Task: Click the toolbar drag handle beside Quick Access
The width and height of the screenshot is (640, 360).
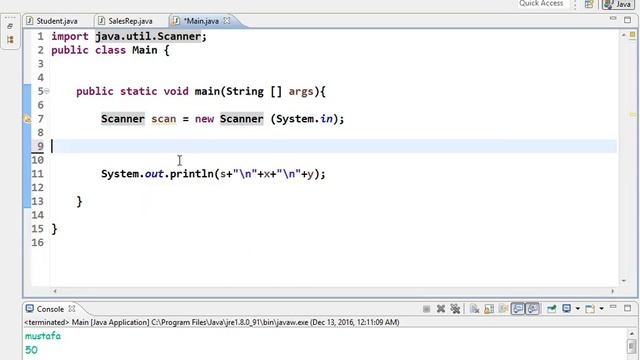Action: tap(575, 4)
